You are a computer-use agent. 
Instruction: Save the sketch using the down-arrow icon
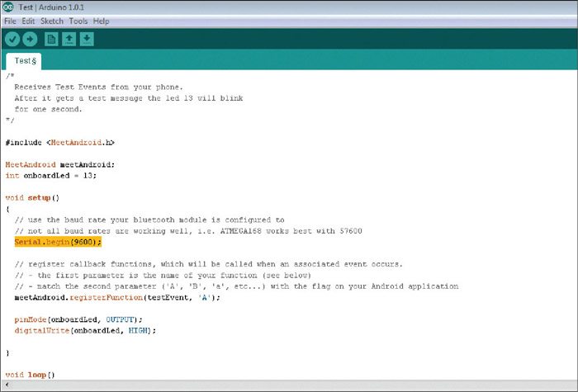[x=87, y=39]
